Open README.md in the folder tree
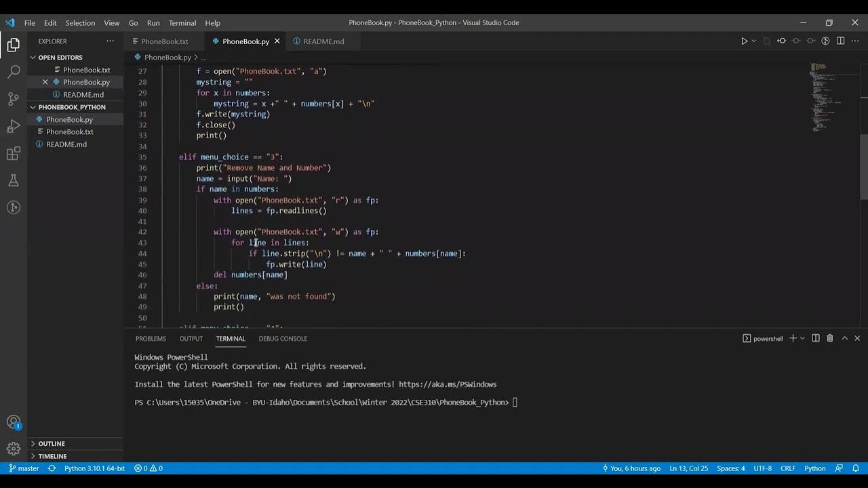 tap(75, 144)
